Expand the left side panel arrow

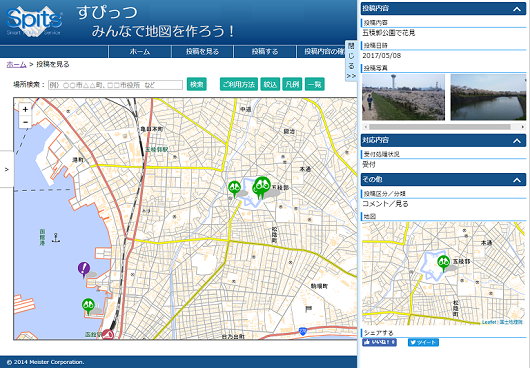[7, 169]
